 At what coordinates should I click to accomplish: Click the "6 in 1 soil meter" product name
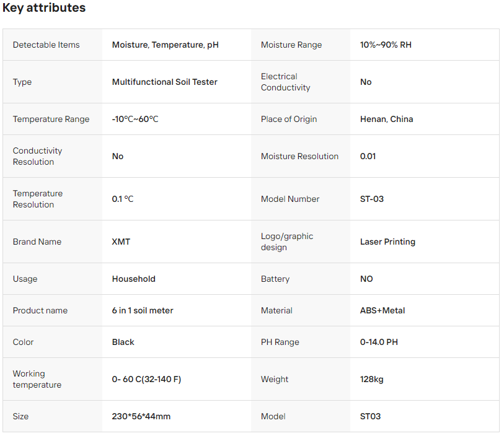coord(143,310)
